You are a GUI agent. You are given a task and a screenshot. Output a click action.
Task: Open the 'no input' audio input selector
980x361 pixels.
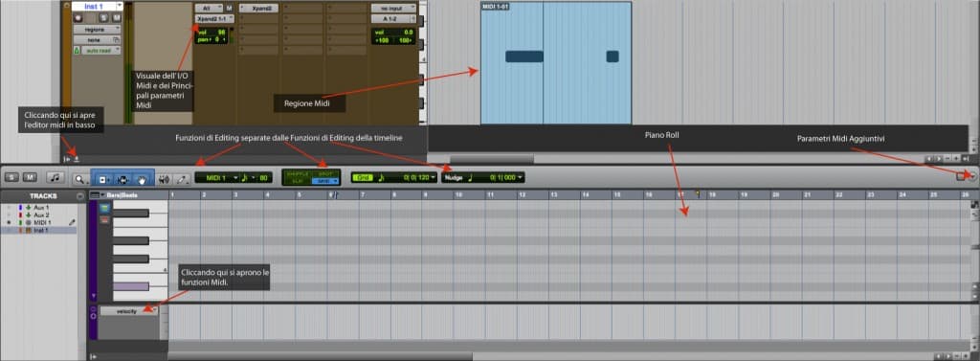[392, 8]
